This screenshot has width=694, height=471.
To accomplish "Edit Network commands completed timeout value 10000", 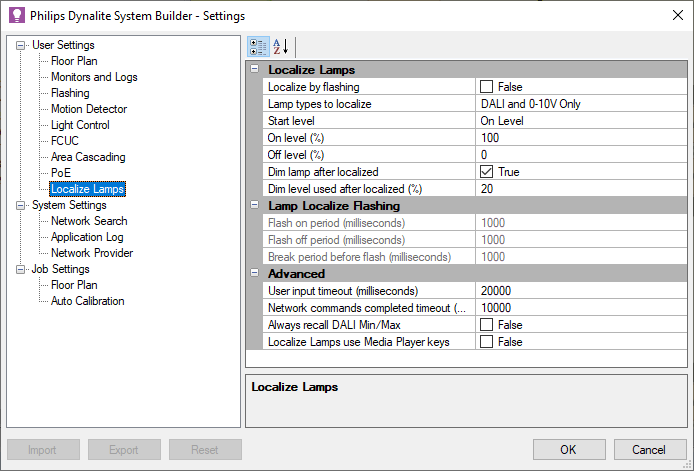I will 581,308.
